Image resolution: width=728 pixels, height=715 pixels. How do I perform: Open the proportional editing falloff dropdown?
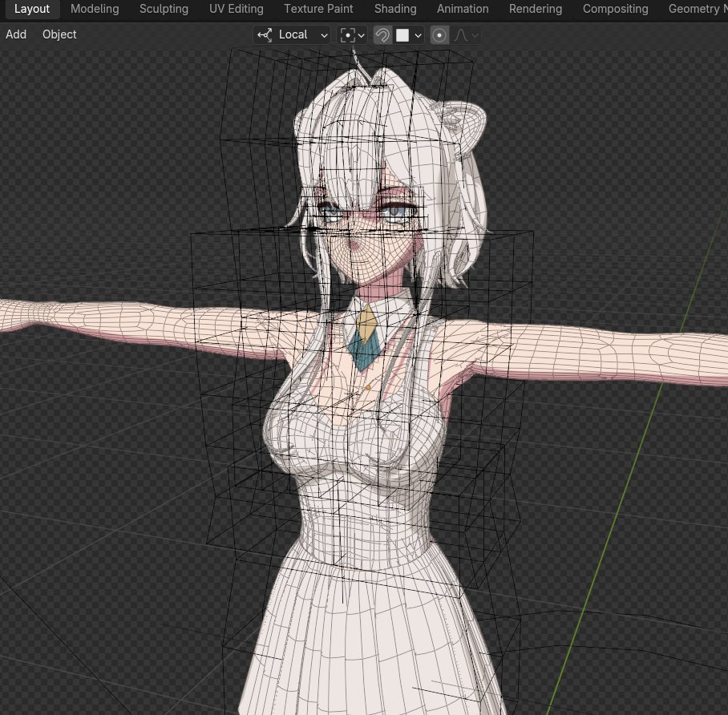(x=466, y=35)
